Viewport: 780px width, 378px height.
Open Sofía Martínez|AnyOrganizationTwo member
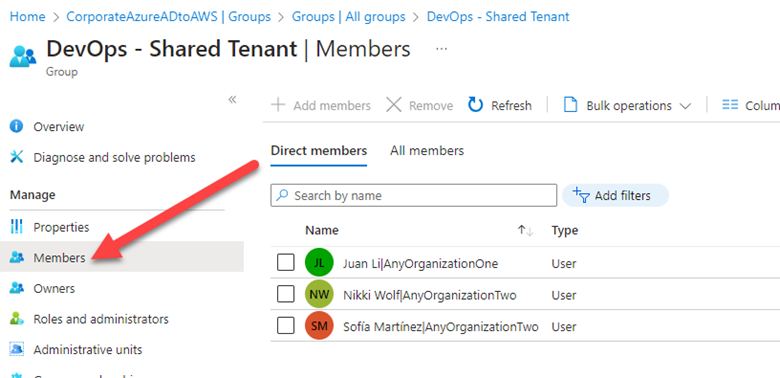(x=441, y=327)
